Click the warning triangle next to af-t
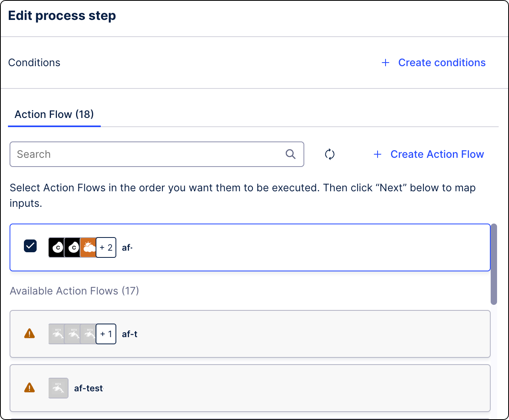 click(x=29, y=334)
